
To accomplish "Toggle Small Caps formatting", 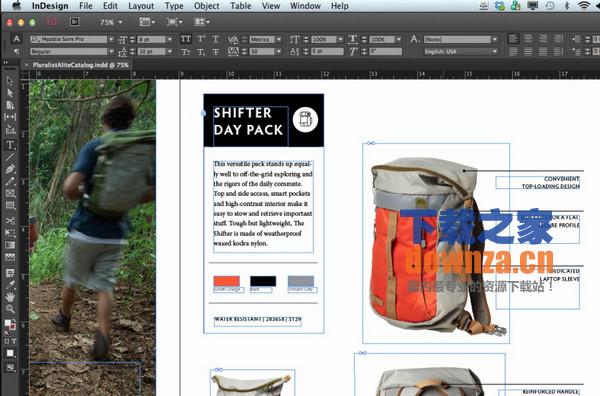I will (186, 52).
